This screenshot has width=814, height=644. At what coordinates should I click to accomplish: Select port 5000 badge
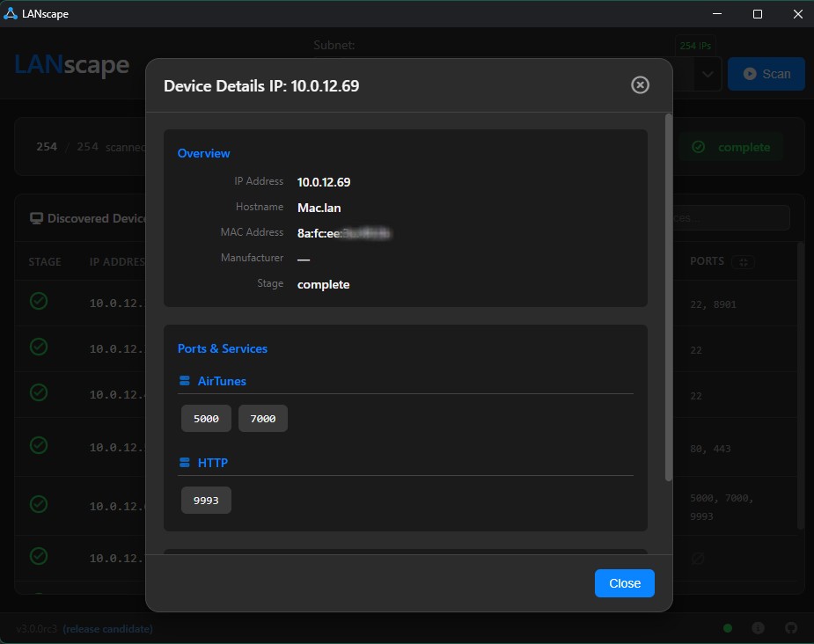[x=206, y=419]
